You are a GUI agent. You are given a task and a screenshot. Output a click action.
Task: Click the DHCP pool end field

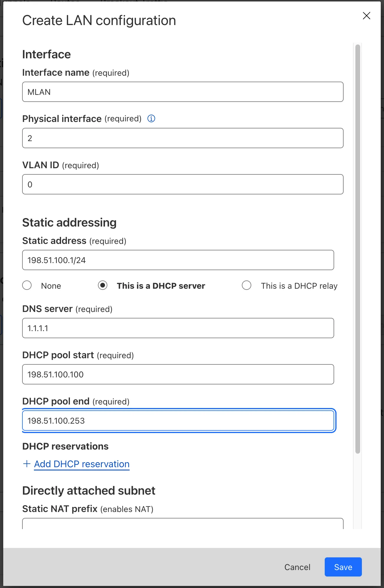[178, 421]
